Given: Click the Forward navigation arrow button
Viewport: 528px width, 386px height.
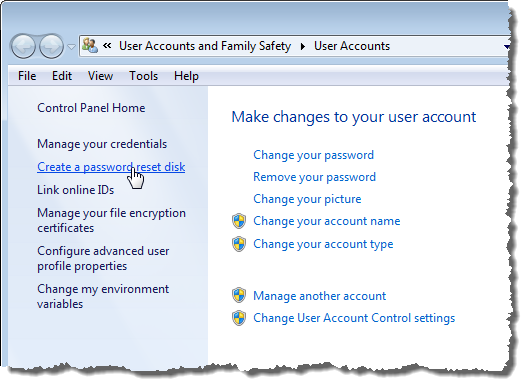Looking at the screenshot, I should 51,46.
